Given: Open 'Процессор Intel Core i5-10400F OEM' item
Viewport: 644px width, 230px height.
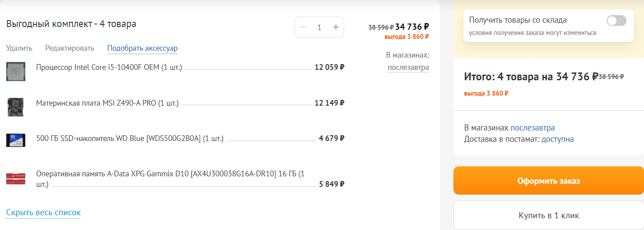Looking at the screenshot, I should tap(109, 67).
